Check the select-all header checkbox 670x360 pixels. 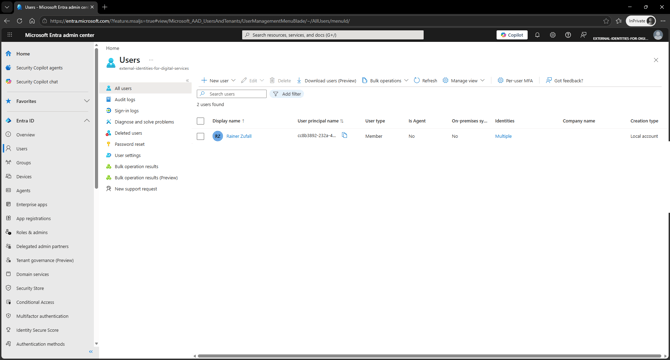coord(200,121)
